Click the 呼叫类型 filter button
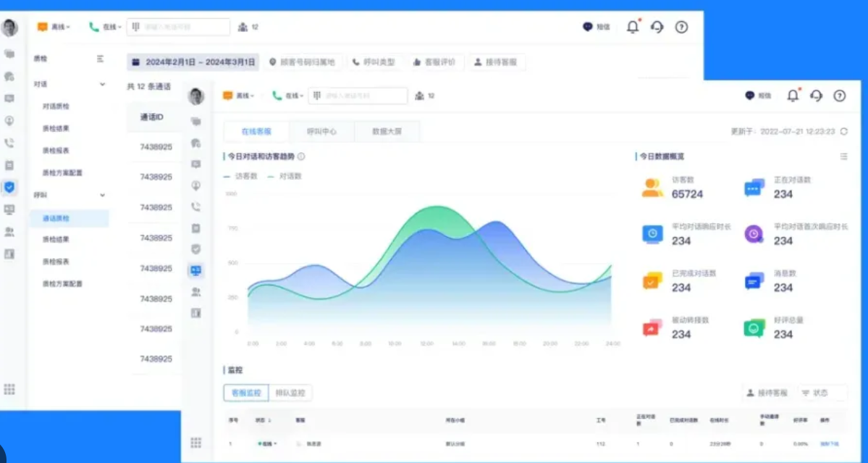 374,62
